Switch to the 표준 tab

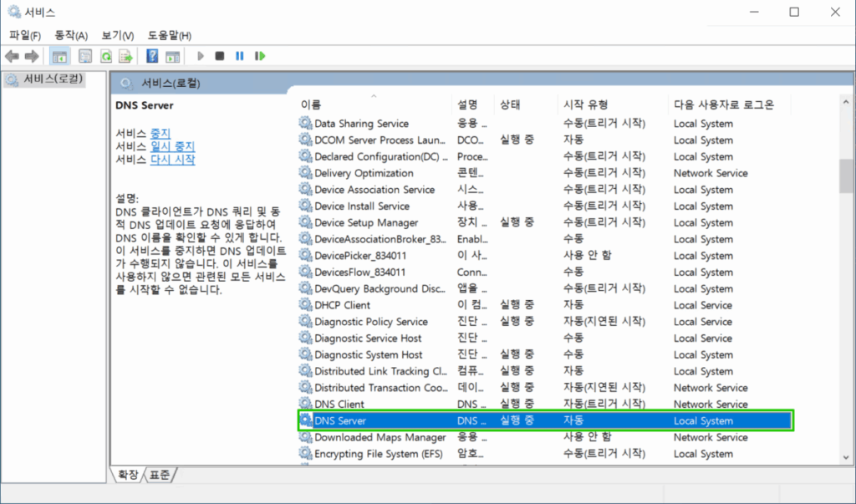point(162,475)
